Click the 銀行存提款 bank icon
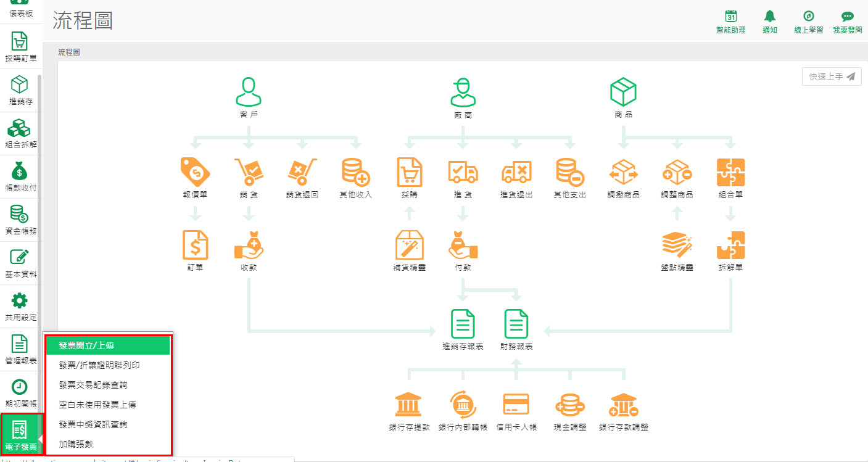868x462 pixels. tap(409, 404)
